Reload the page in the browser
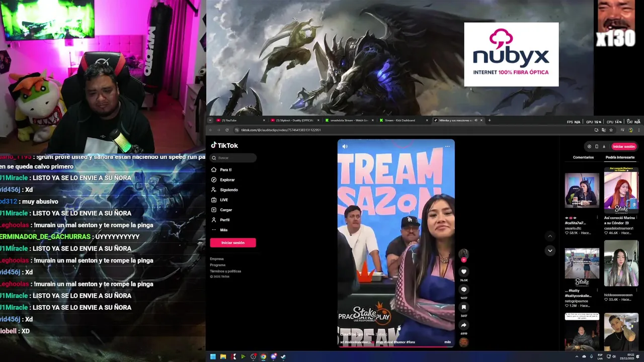The image size is (644, 362). click(227, 130)
